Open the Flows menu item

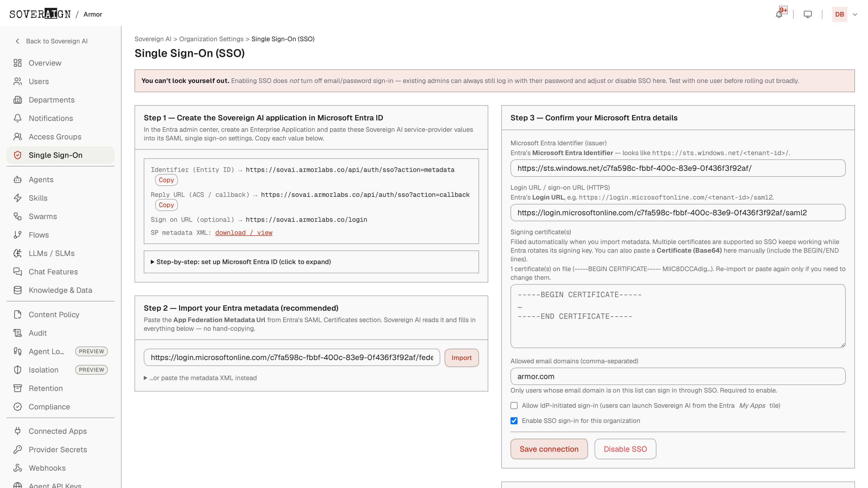[60, 235]
